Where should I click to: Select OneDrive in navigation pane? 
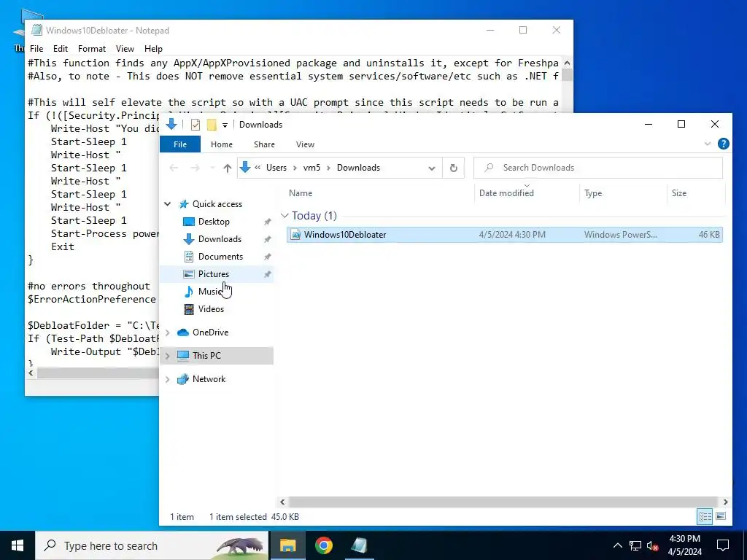tap(210, 332)
